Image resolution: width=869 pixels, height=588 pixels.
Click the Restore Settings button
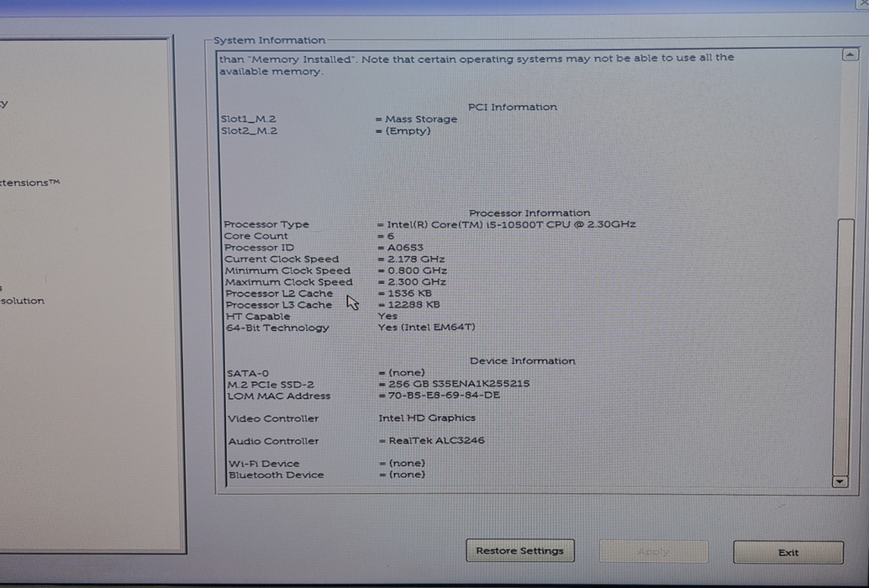click(520, 550)
